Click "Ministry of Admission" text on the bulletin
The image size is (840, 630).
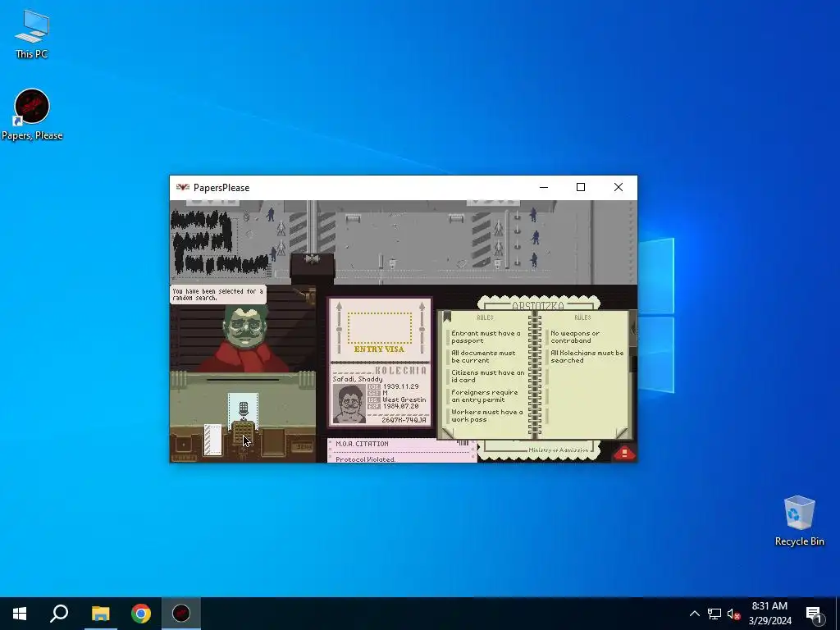click(x=558, y=450)
